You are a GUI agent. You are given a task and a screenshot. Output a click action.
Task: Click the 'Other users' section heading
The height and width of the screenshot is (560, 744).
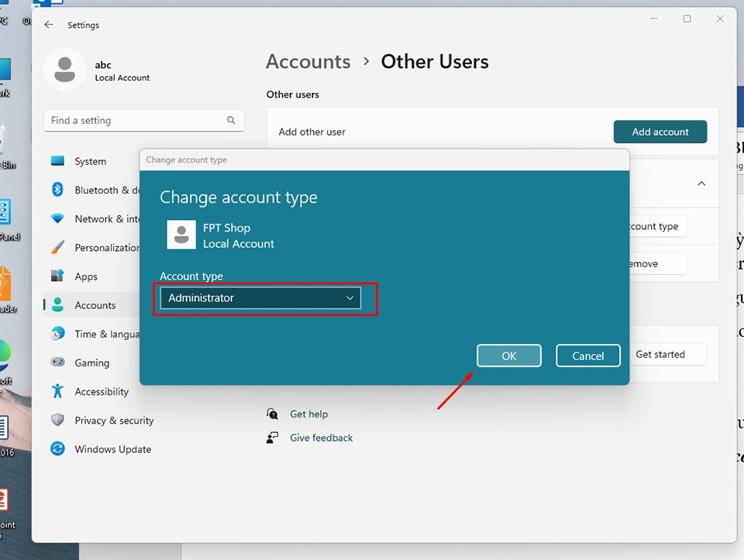pos(293,94)
